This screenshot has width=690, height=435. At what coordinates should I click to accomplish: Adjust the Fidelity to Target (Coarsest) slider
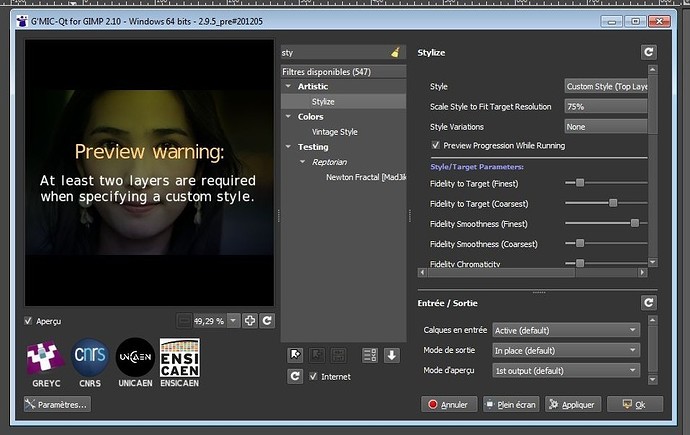[612, 203]
